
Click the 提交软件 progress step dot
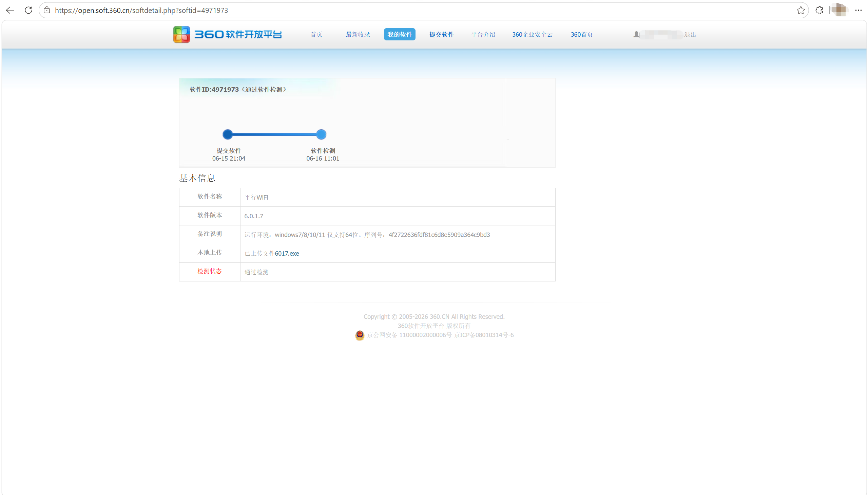click(x=227, y=134)
